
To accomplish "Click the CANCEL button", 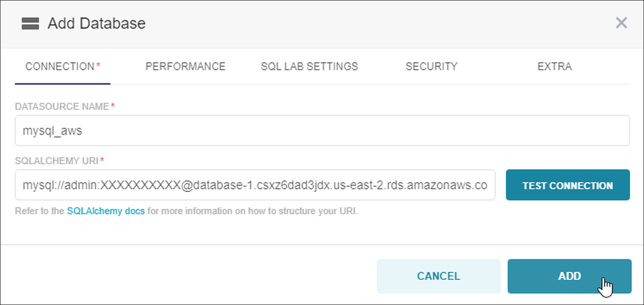I will coord(438,276).
